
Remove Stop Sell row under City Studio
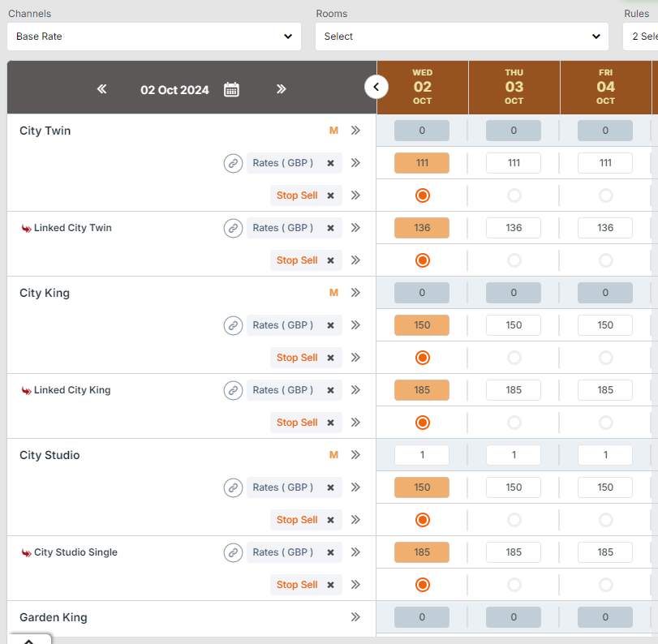pyautogui.click(x=330, y=520)
